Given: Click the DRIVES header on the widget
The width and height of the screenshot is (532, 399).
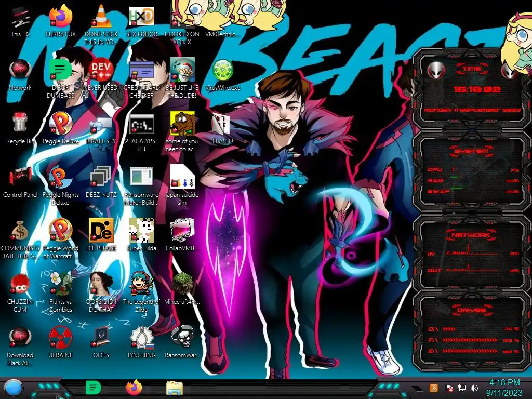Looking at the screenshot, I should click(x=472, y=310).
